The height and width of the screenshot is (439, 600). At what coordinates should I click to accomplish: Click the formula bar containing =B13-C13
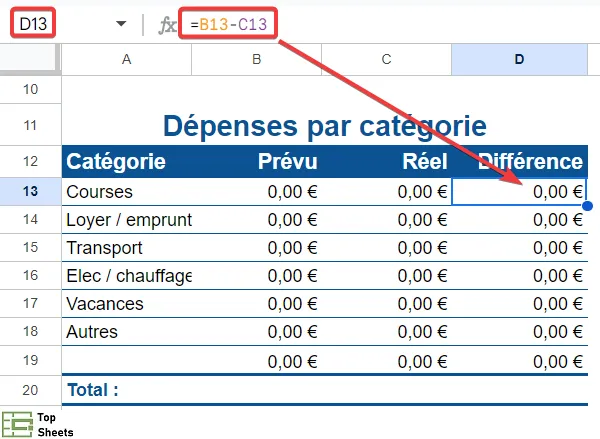pyautogui.click(x=228, y=24)
